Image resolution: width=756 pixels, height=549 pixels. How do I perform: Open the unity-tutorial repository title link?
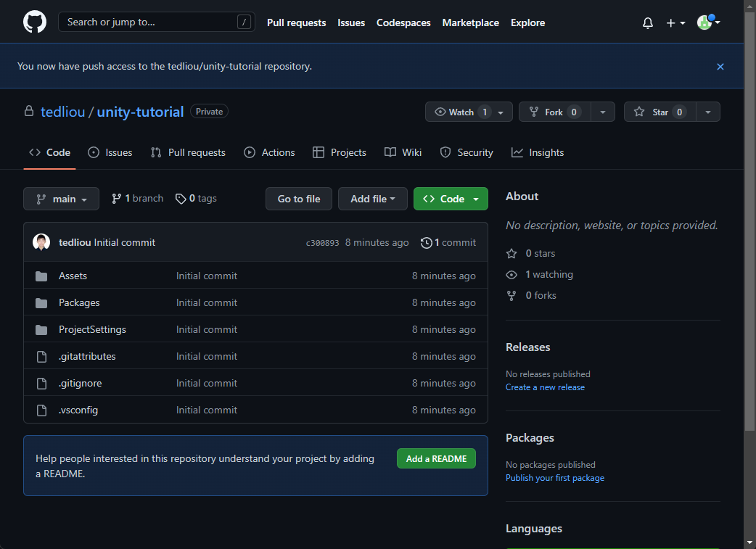coord(140,112)
